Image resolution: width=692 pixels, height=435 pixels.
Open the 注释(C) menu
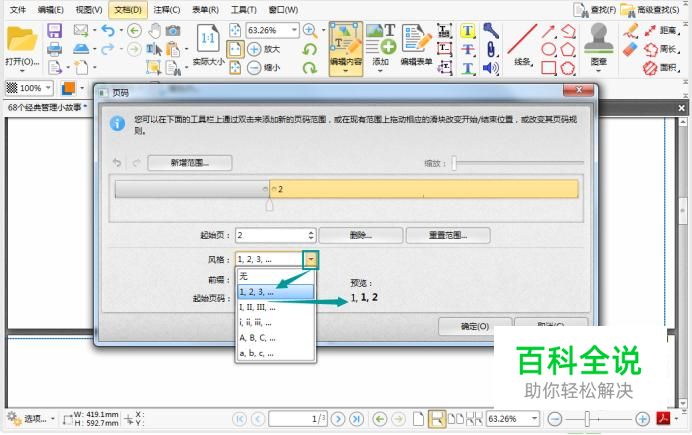167,10
